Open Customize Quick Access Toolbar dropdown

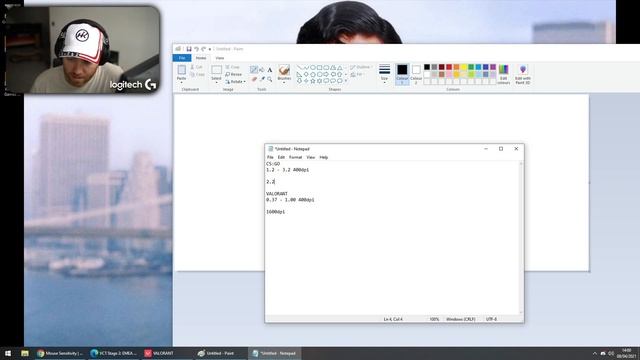[210, 49]
